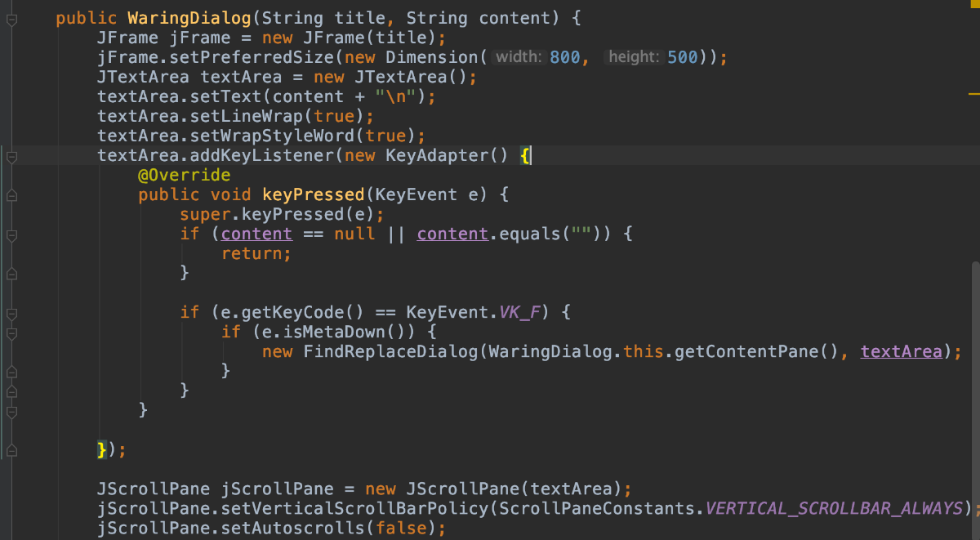Click the 'height:' parameter hint

click(634, 57)
